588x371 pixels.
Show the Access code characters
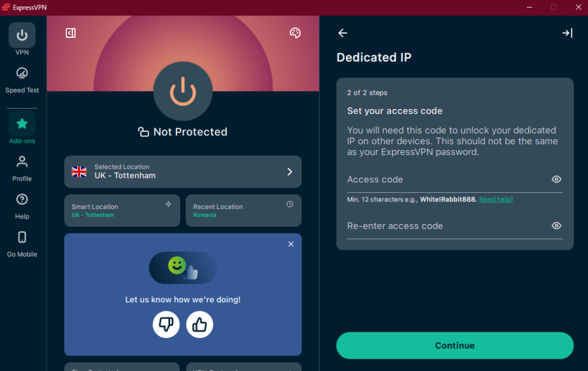[556, 179]
